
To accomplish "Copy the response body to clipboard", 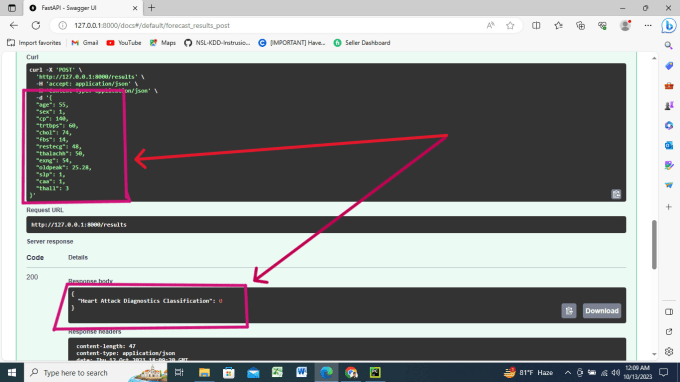I will click(569, 310).
